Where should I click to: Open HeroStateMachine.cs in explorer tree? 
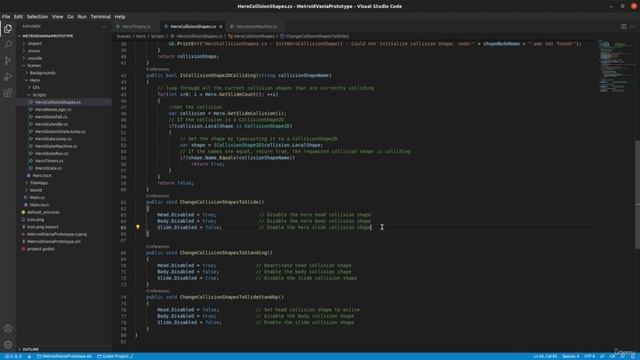pos(56,146)
